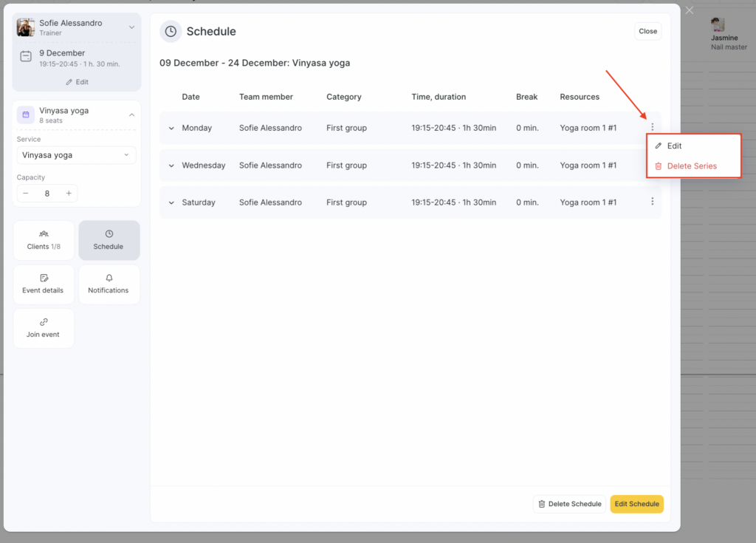Open the Clients 1/8 tab
Image resolution: width=756 pixels, height=543 pixels.
coord(44,240)
